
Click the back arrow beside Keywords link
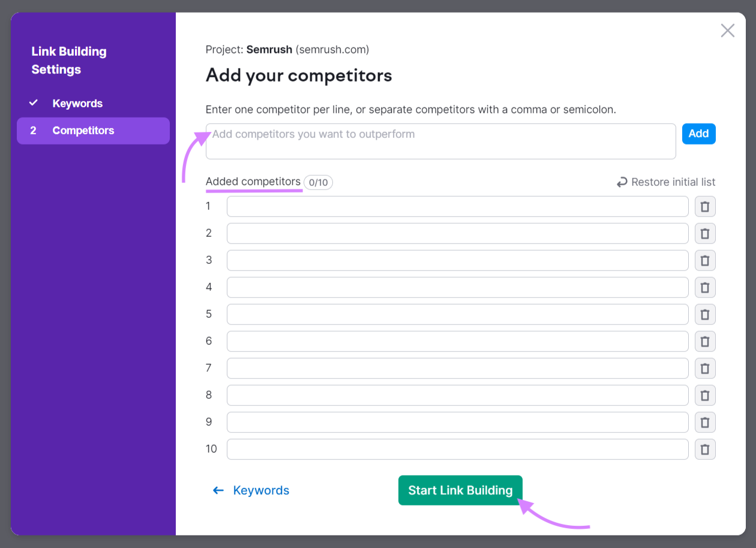pos(218,490)
